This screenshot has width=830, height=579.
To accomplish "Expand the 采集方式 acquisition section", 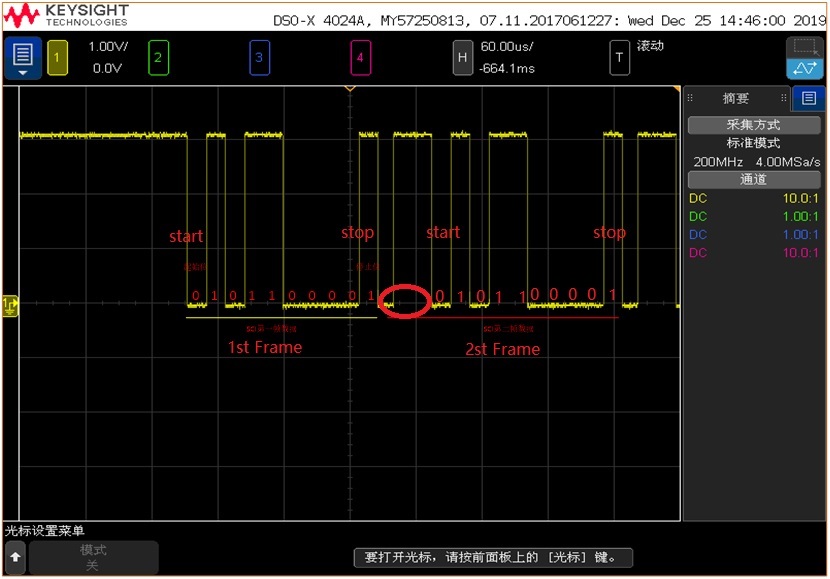I will tap(754, 125).
